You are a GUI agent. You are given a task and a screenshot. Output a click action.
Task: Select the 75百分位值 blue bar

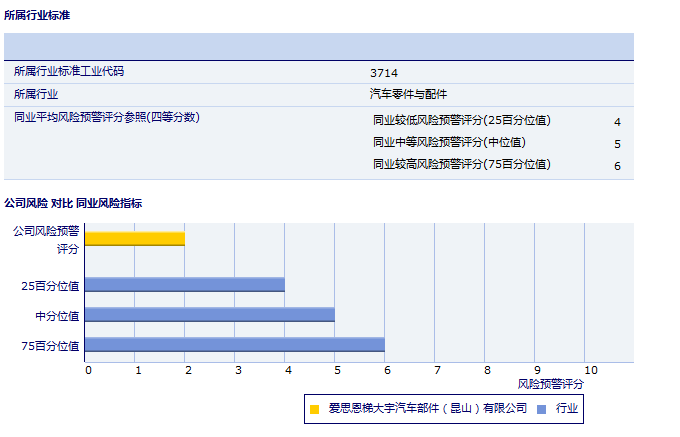[x=235, y=344]
